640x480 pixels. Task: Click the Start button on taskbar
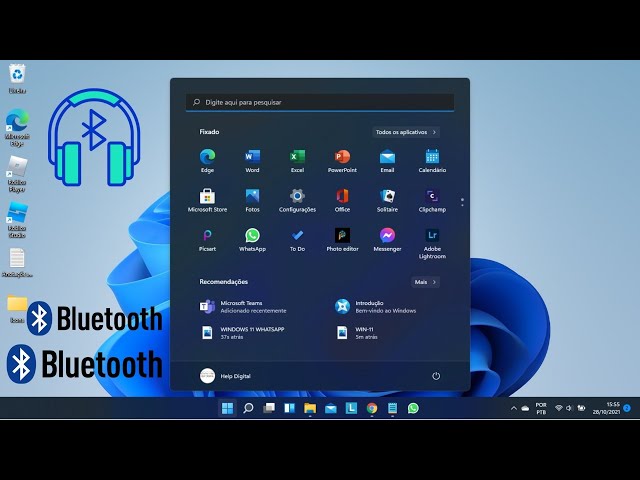pos(227,408)
